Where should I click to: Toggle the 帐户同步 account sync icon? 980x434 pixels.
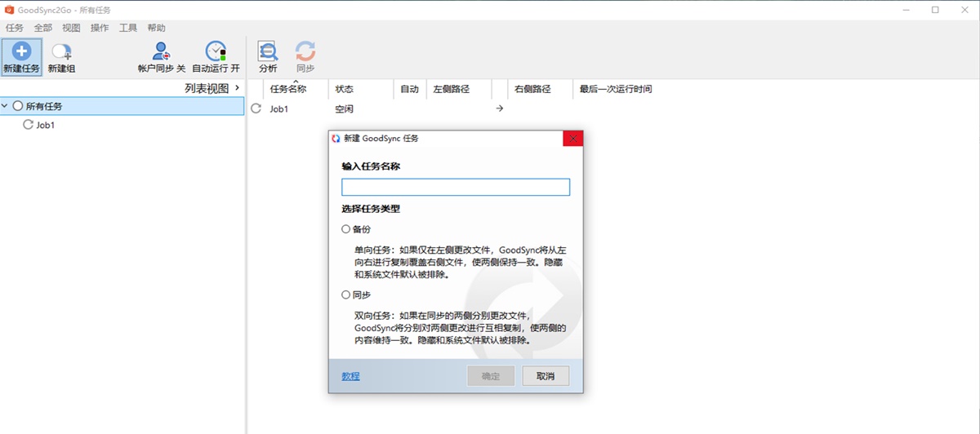tap(162, 51)
